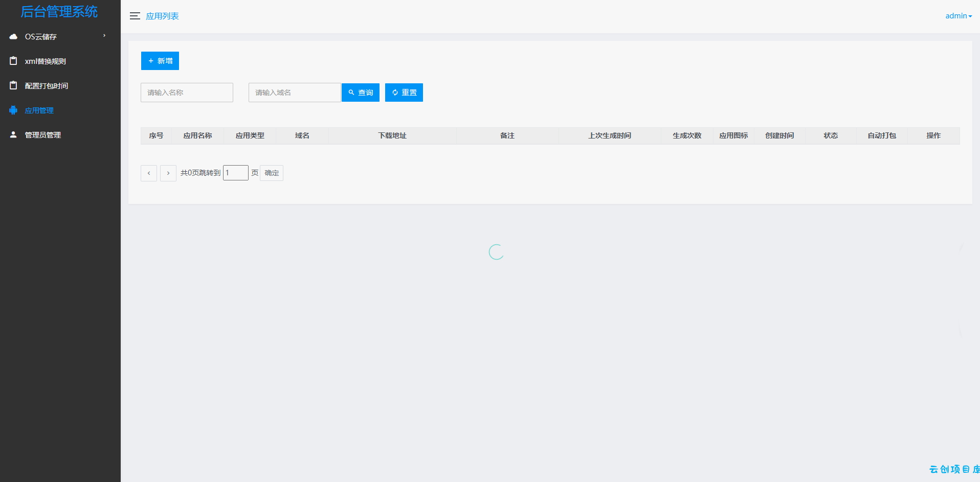
Task: Click the 新增 add button
Action: click(160, 61)
